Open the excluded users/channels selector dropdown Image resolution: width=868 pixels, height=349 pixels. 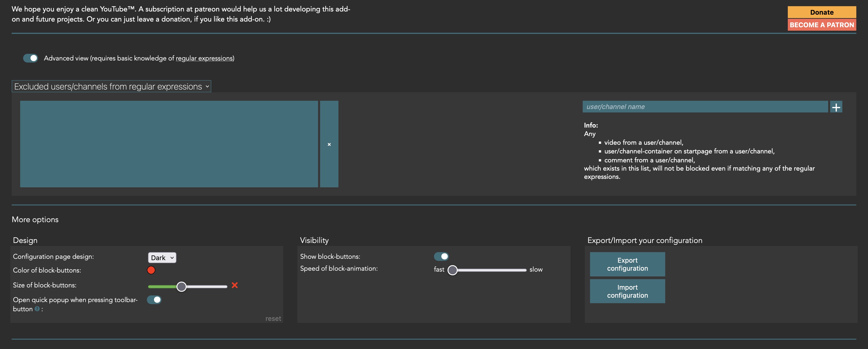[x=111, y=86]
